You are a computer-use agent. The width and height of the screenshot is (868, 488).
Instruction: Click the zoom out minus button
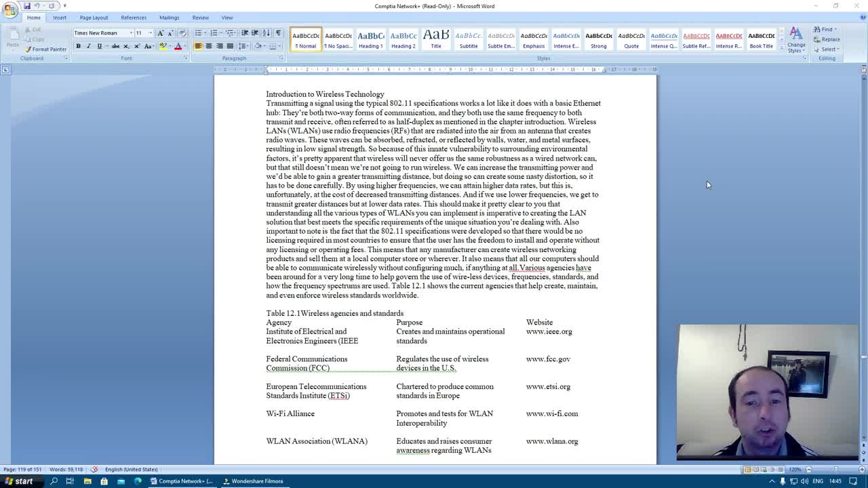pyautogui.click(x=808, y=469)
